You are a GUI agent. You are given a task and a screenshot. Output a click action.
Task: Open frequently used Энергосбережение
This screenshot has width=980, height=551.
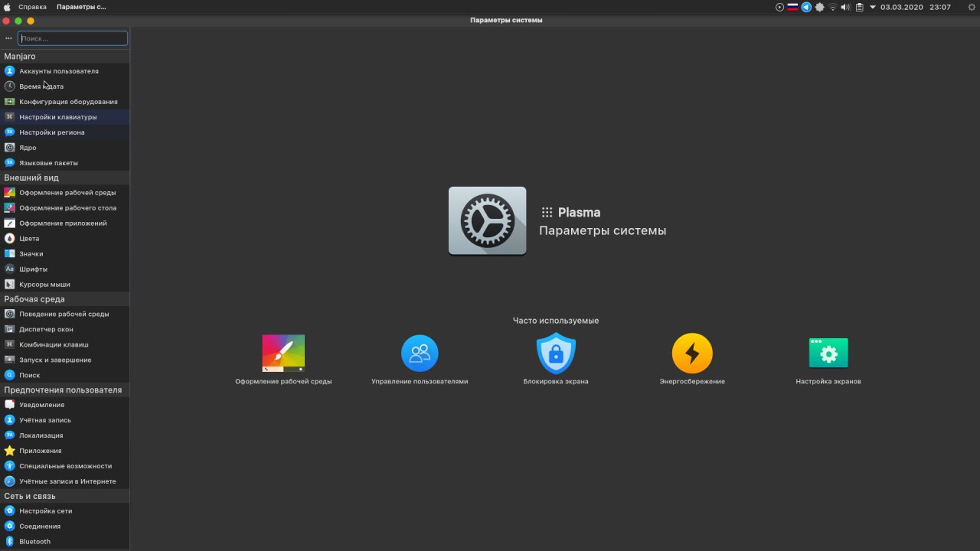[x=692, y=360]
